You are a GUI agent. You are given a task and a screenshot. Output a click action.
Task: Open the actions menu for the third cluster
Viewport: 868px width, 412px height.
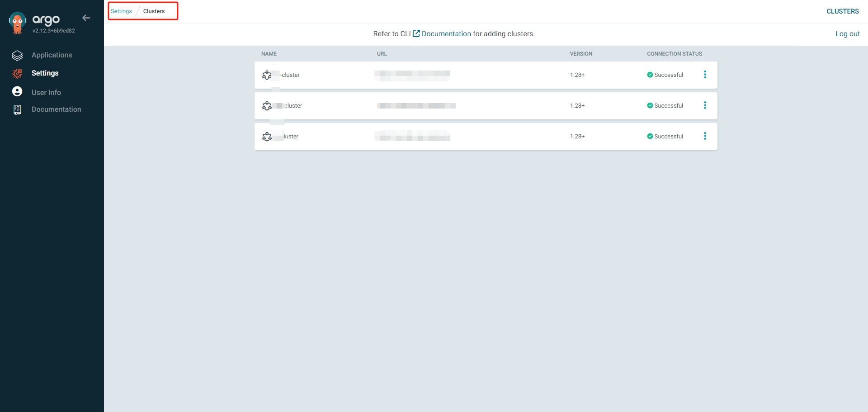tap(705, 136)
